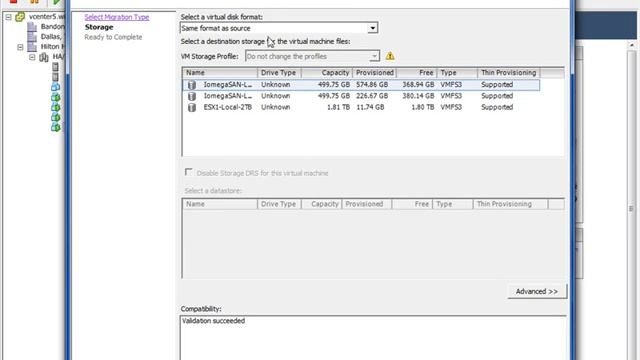The height and width of the screenshot is (360, 640).
Task: Select the Hilton datacenter icon
Action: point(32,47)
